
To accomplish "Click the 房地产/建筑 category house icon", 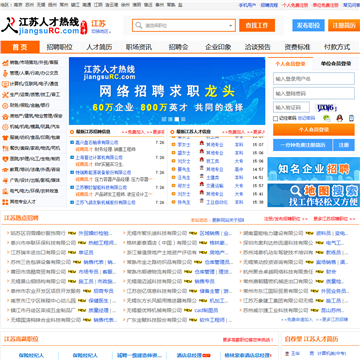I will click(x=5, y=116).
